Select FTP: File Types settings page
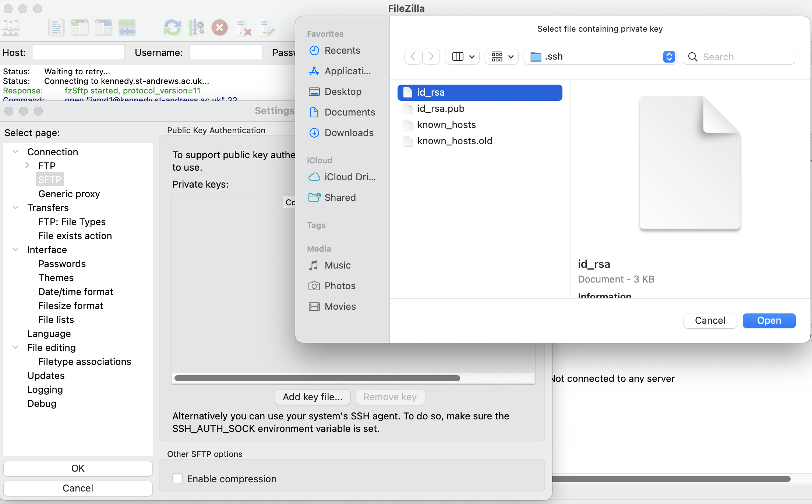Screen dimensions: 812x504 pyautogui.click(x=72, y=222)
